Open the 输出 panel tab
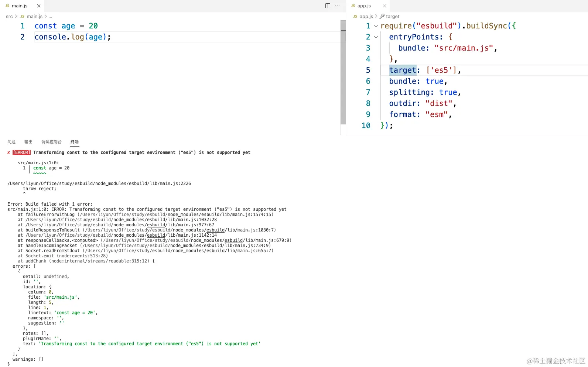This screenshot has height=367, width=588. [x=28, y=142]
